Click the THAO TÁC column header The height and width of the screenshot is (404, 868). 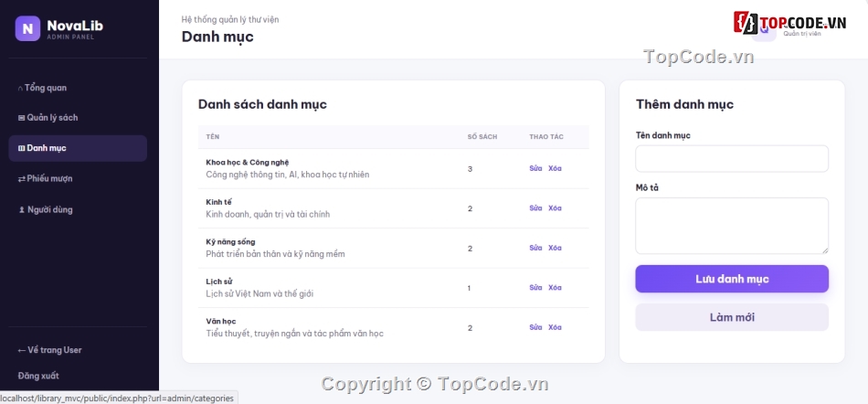click(x=546, y=137)
